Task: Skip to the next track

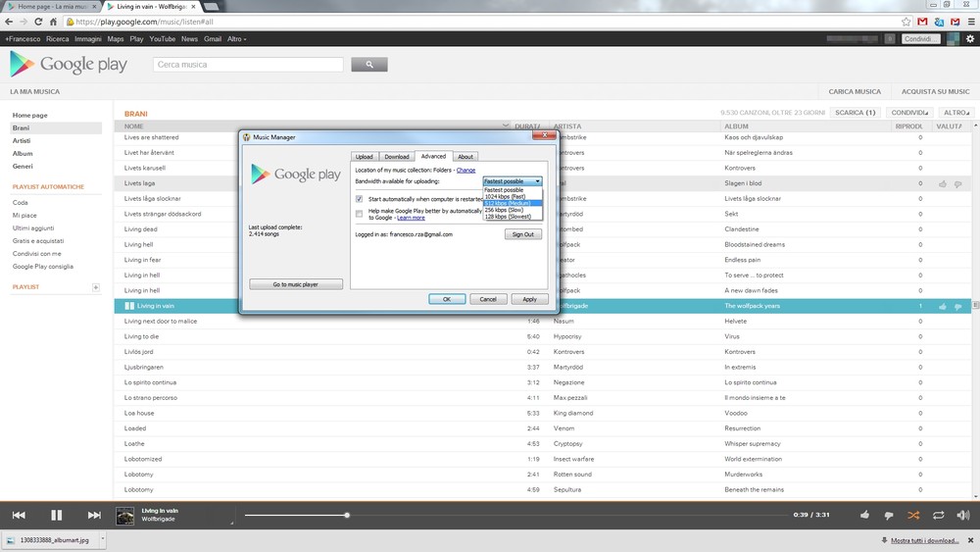Action: pyautogui.click(x=94, y=515)
